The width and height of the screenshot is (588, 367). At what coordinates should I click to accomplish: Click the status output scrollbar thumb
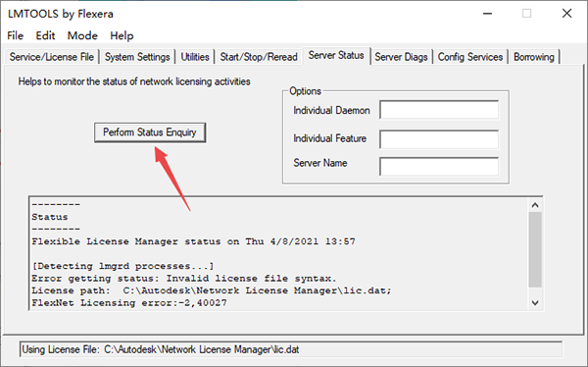(535, 249)
